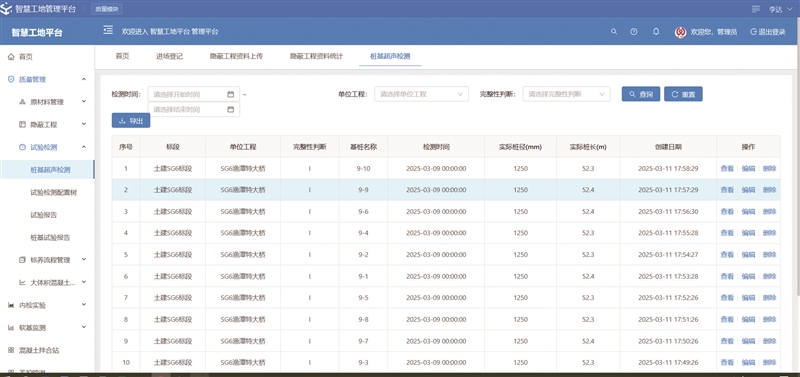This screenshot has width=800, height=377.
Task: Click the 大体积混凝土 chart icon
Action: coord(22,283)
